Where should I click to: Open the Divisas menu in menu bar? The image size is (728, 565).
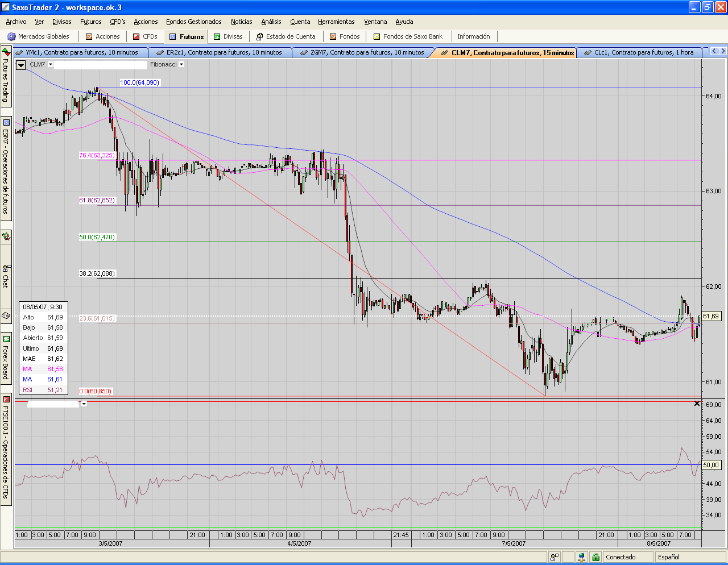point(62,22)
